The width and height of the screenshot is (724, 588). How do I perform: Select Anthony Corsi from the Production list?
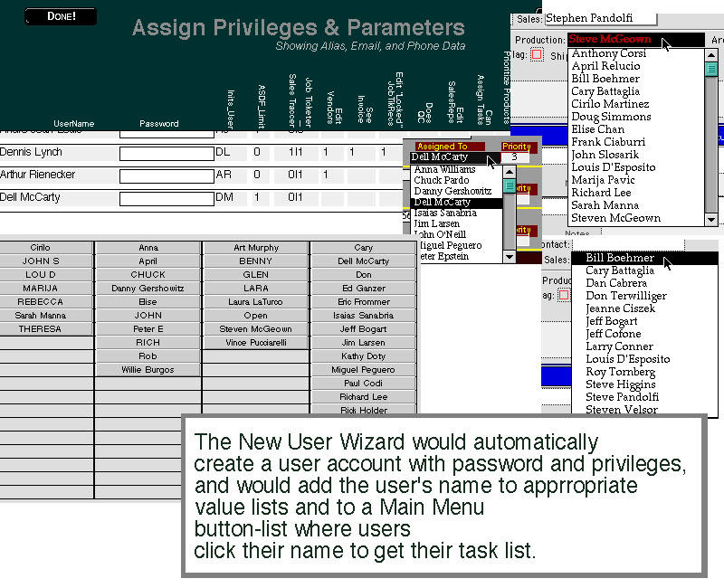(611, 52)
